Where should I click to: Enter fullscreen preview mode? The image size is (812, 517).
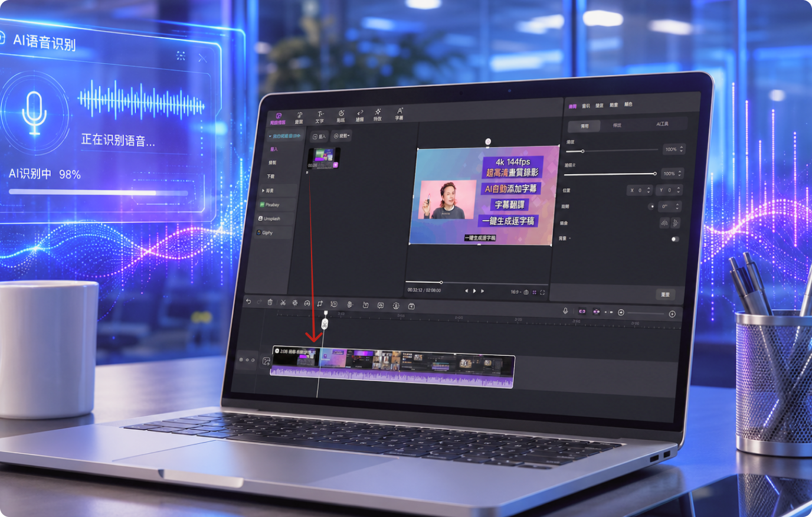542,292
